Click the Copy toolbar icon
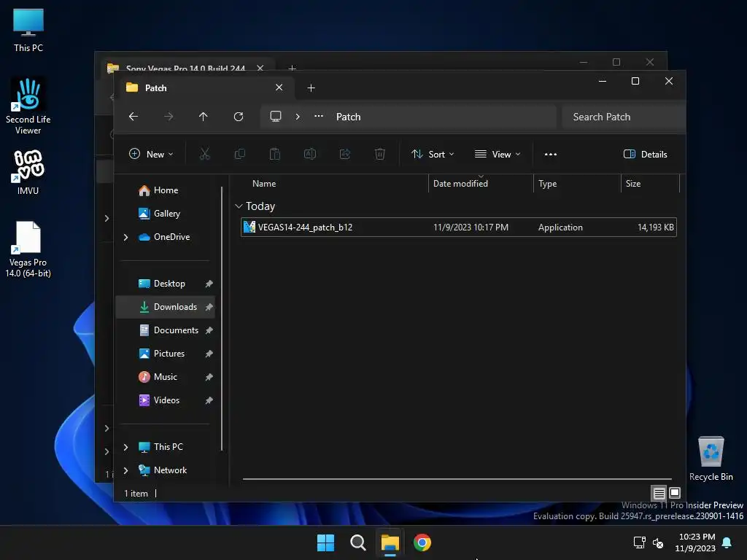Viewport: 747px width, 560px height. [239, 155]
